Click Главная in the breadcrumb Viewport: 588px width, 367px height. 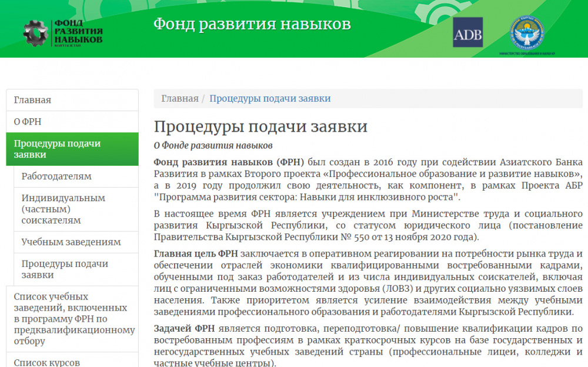coord(180,99)
